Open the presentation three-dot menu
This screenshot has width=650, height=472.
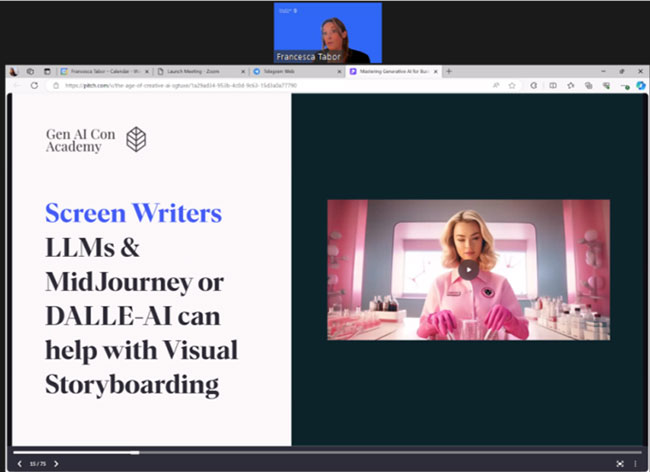point(635,464)
